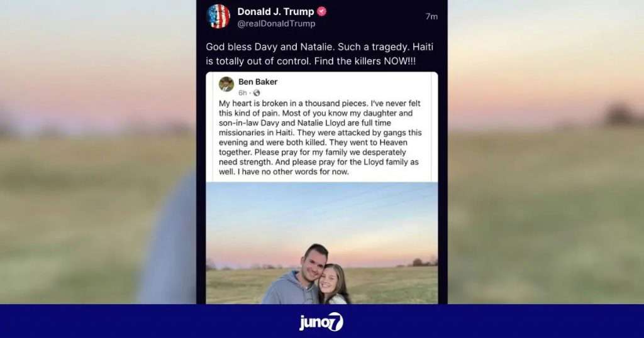Image resolution: width=644 pixels, height=338 pixels.
Task: Click the 7m post timestamp
Action: click(x=431, y=16)
